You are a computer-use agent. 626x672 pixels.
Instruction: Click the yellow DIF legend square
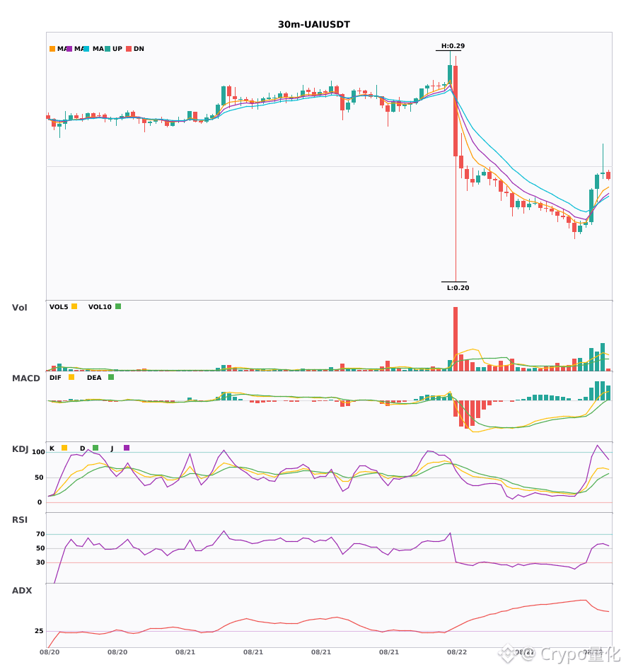tap(71, 377)
